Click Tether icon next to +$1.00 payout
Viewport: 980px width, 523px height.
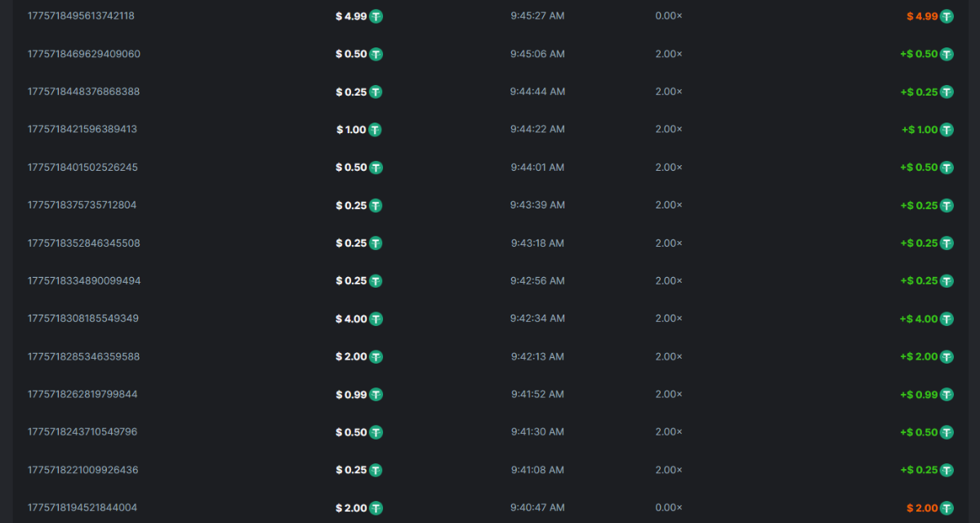(x=947, y=130)
